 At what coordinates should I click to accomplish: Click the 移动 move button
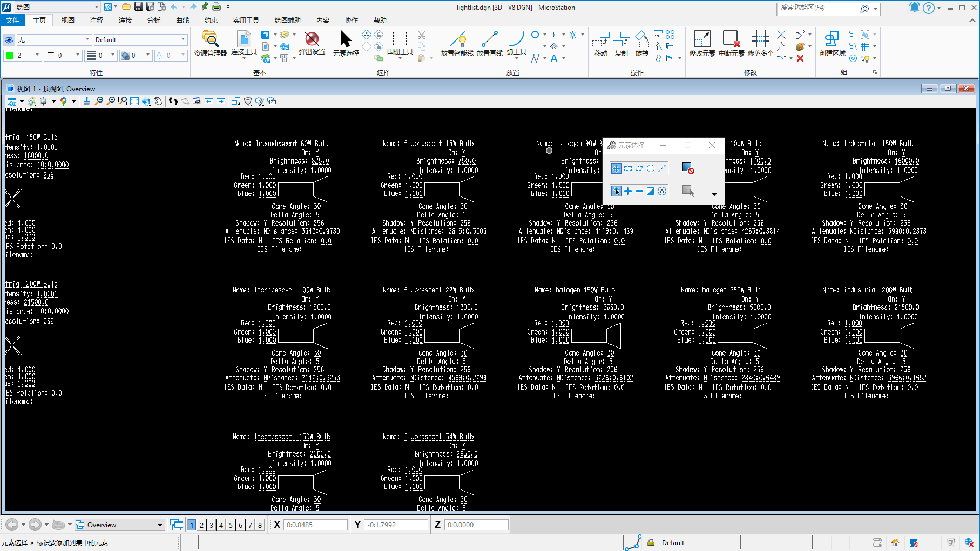point(600,43)
